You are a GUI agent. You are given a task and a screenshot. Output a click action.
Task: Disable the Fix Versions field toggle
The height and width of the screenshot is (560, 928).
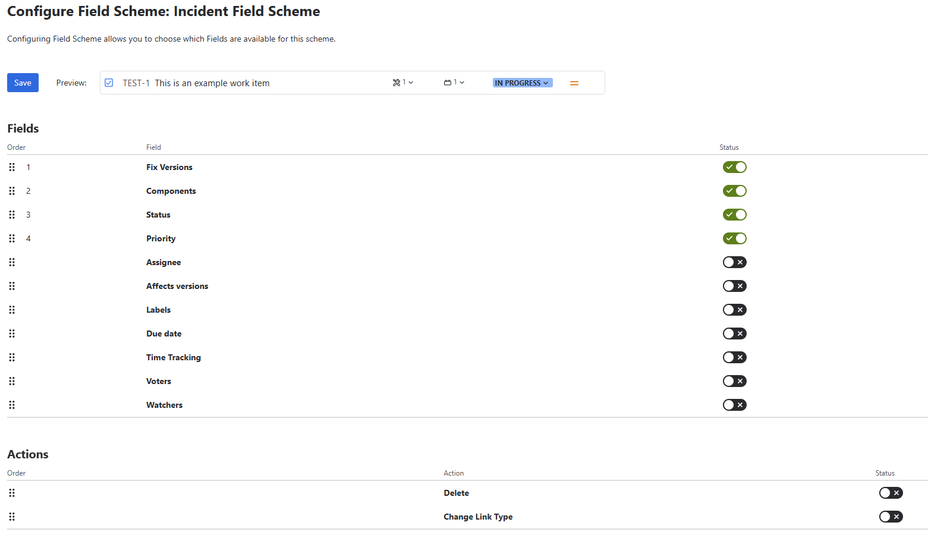735,167
